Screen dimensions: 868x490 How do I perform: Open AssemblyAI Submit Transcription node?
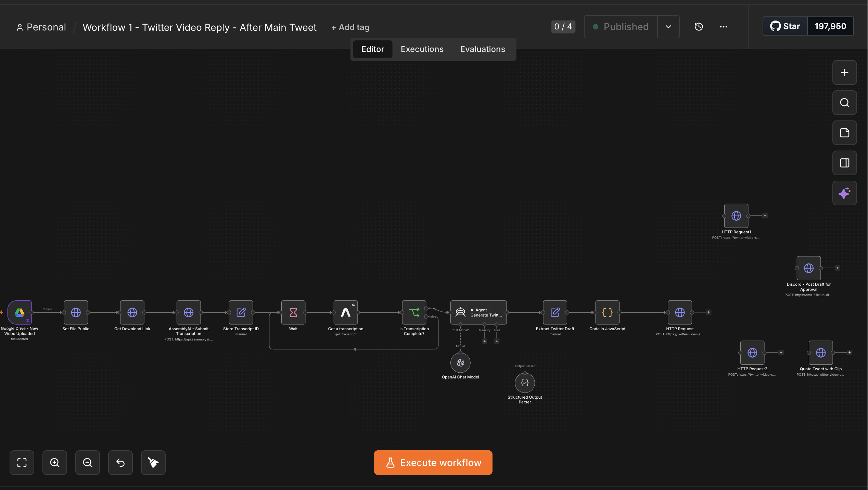[x=189, y=312]
